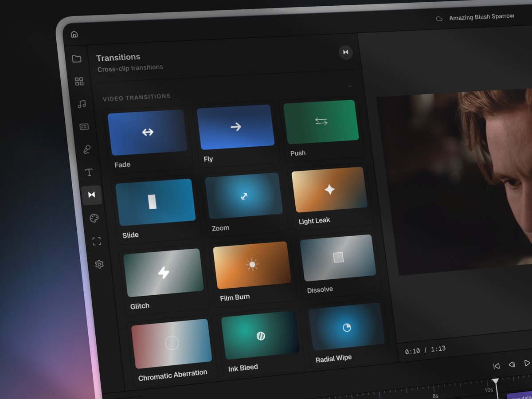The height and width of the screenshot is (399, 532).
Task: Collapse the Video Transitions section chevron
Action: point(350,86)
